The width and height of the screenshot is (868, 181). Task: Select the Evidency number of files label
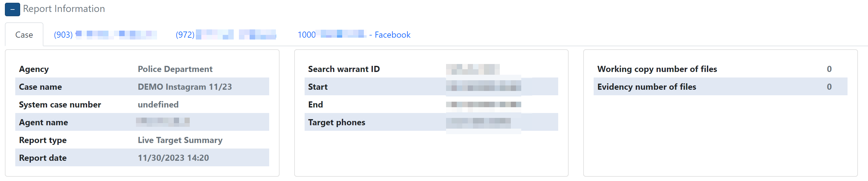pyautogui.click(x=646, y=87)
